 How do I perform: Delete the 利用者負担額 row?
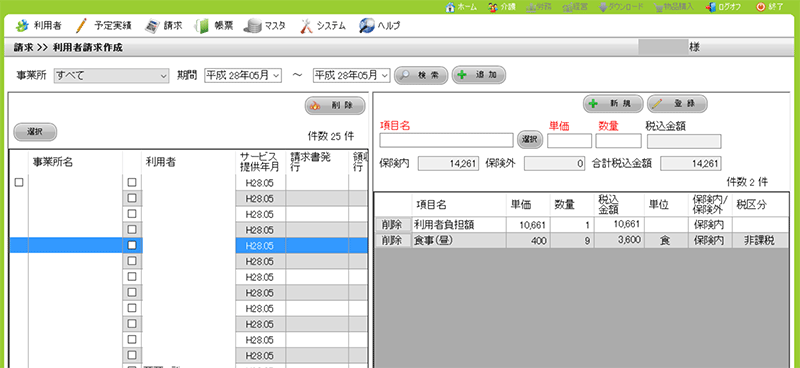393,225
